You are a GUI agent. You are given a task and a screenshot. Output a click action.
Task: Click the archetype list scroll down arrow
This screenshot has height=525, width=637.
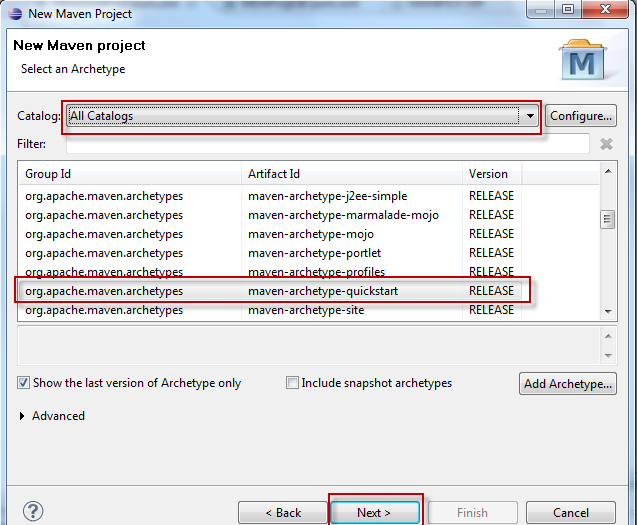[608, 312]
